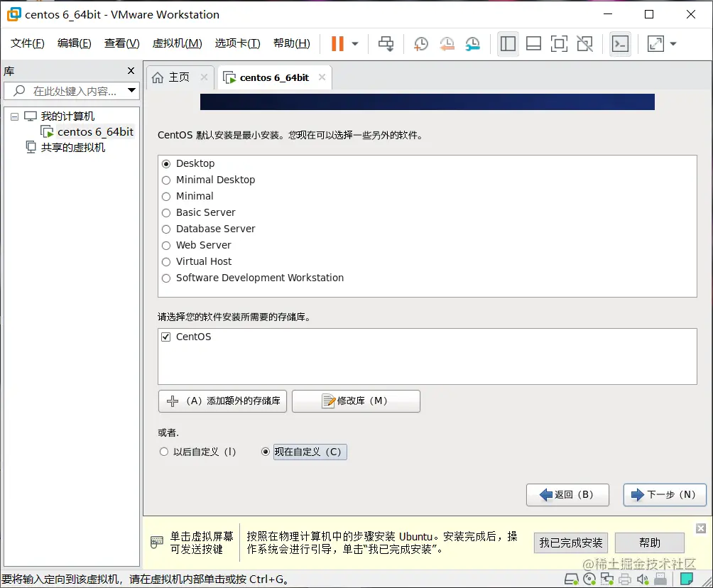Viewport: 713px width, 588px height.
Task: Uncheck the CentOS repository checkbox
Action: click(166, 337)
